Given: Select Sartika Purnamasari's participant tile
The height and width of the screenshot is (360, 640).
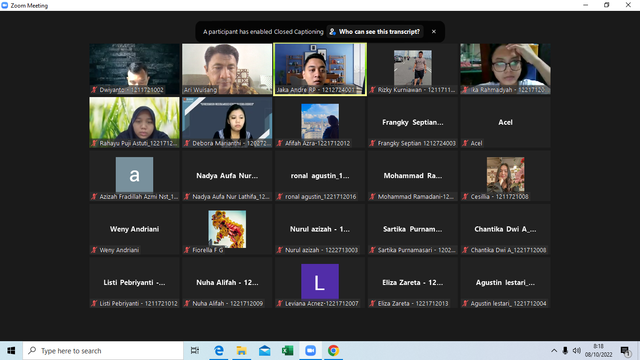Looking at the screenshot, I should click(x=413, y=229).
